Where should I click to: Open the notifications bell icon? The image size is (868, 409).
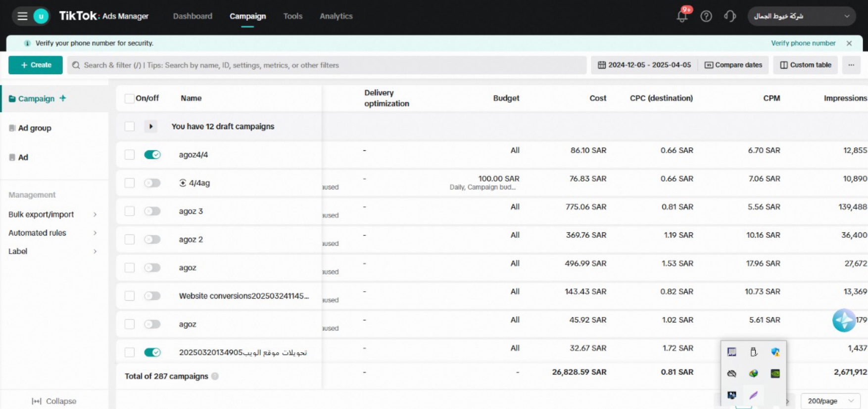click(x=682, y=16)
